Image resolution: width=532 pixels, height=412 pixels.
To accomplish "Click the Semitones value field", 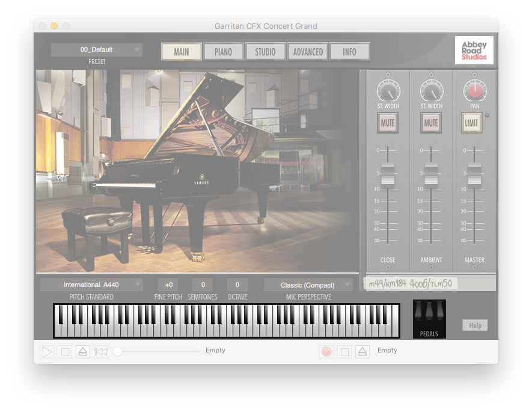I will point(203,284).
